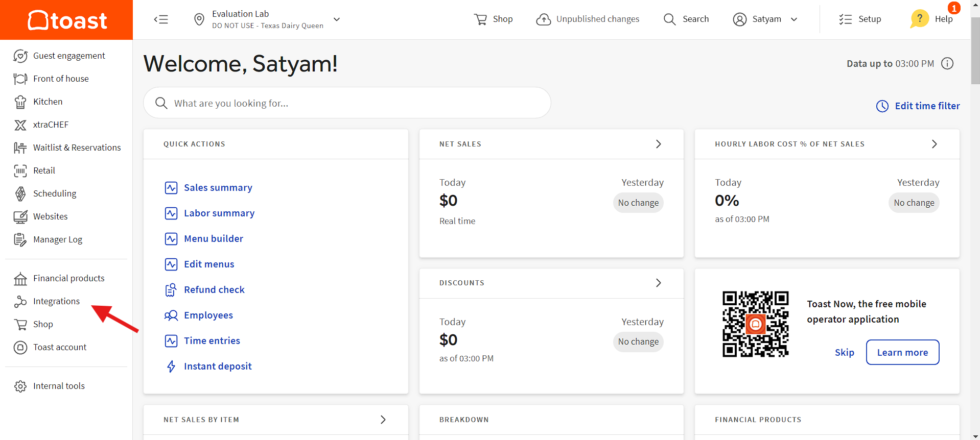Click the Time entries chart icon
Image resolution: width=980 pixels, height=440 pixels.
coord(171,341)
